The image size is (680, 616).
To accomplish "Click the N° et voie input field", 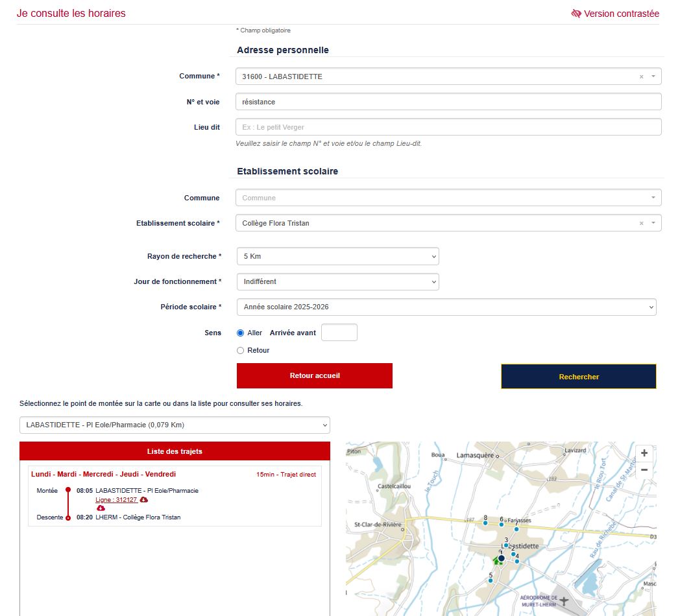I will click(448, 102).
